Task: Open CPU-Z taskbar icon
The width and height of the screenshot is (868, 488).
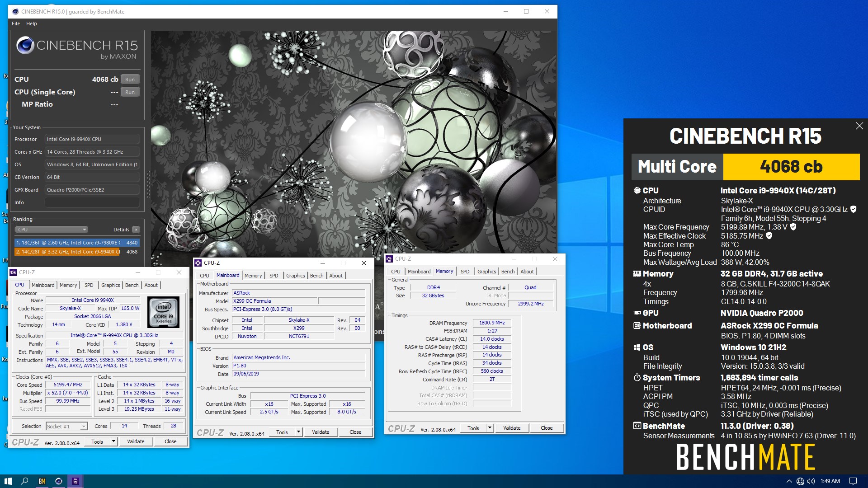Action: coord(75,481)
